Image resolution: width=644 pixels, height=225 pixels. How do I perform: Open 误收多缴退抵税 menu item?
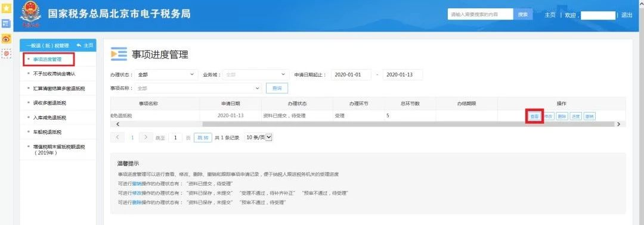pyautogui.click(x=49, y=103)
